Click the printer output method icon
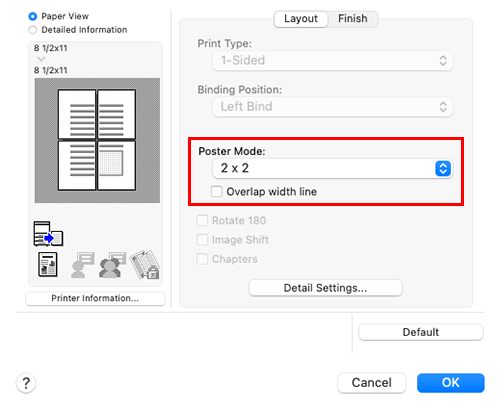Image resolution: width=500 pixels, height=409 pixels. coord(48,234)
